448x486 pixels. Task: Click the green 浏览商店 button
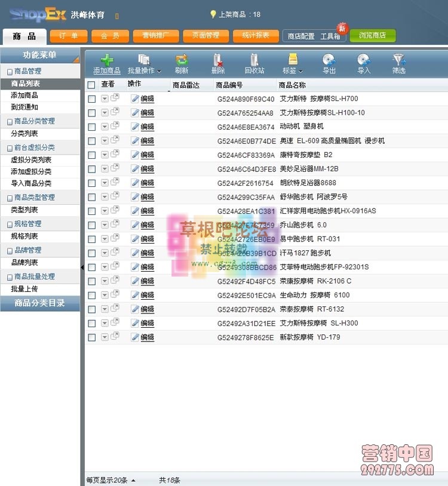[x=373, y=36]
